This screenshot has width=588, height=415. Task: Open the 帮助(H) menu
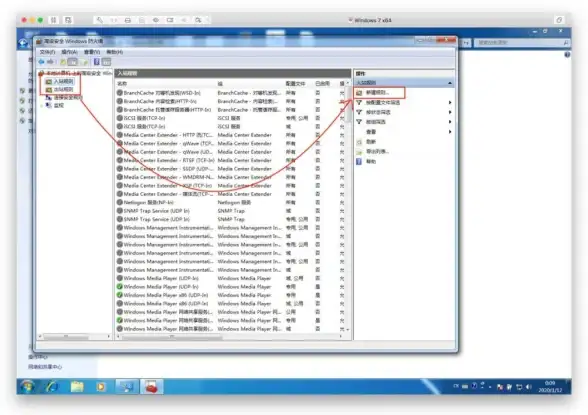(x=114, y=52)
